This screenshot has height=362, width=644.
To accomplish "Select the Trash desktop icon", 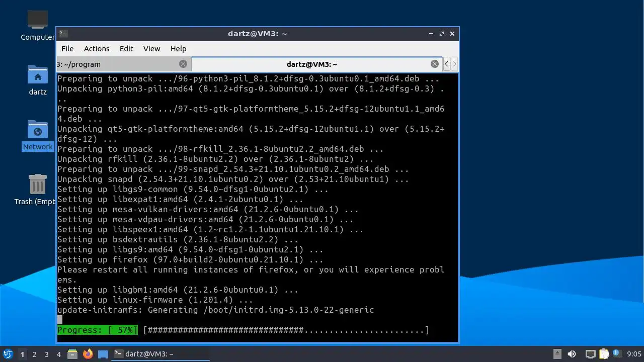I will (x=37, y=190).
